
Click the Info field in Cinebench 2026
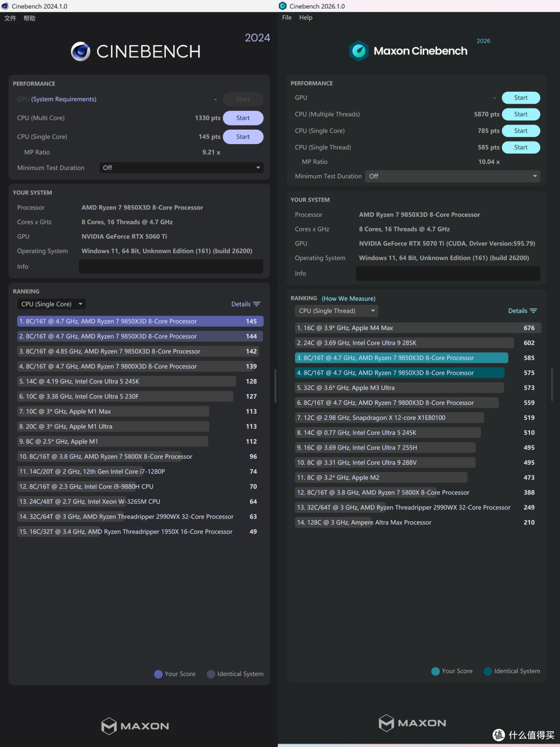click(448, 274)
